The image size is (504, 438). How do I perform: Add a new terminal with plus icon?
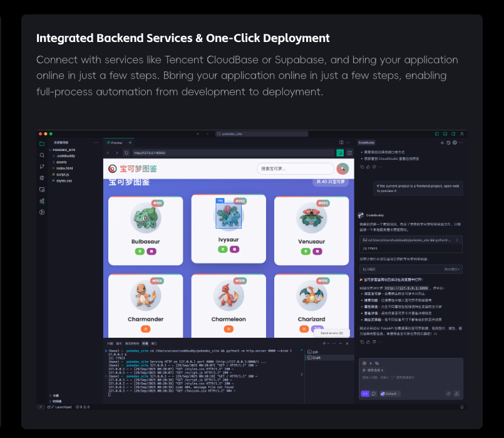click(x=324, y=343)
